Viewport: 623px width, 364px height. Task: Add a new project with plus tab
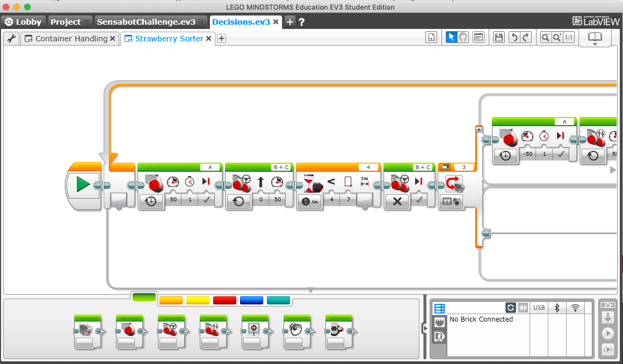point(289,22)
